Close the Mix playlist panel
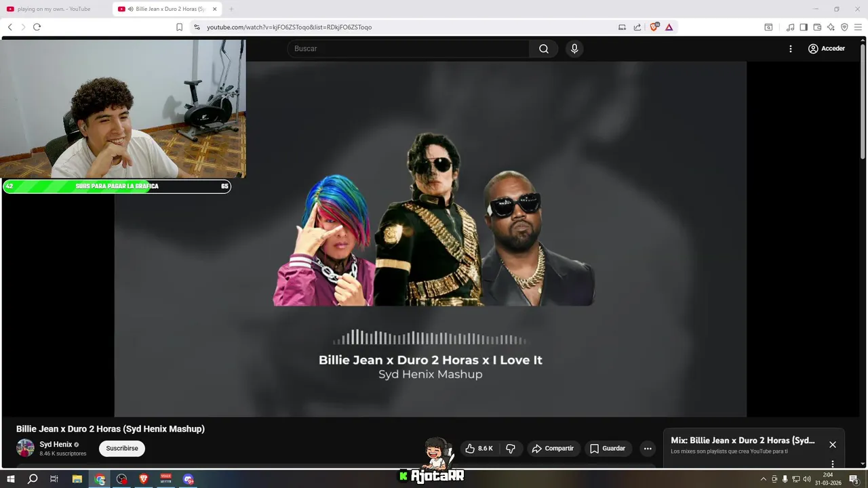The image size is (868, 488). pyautogui.click(x=833, y=445)
